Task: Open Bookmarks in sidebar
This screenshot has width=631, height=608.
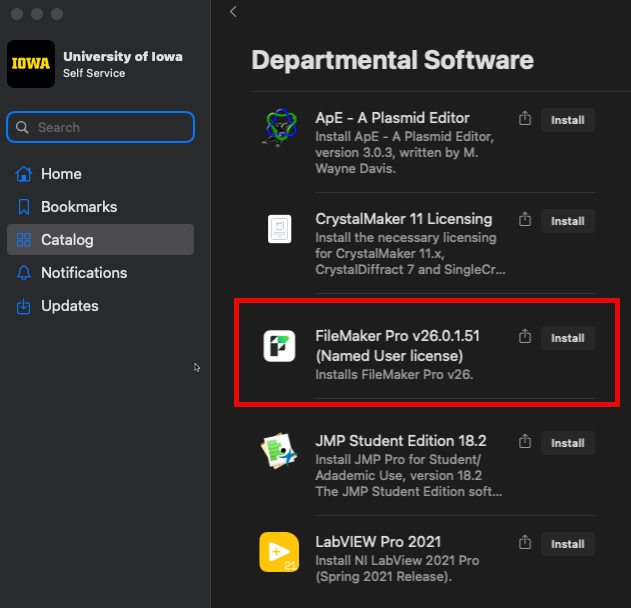Action: pos(101,207)
